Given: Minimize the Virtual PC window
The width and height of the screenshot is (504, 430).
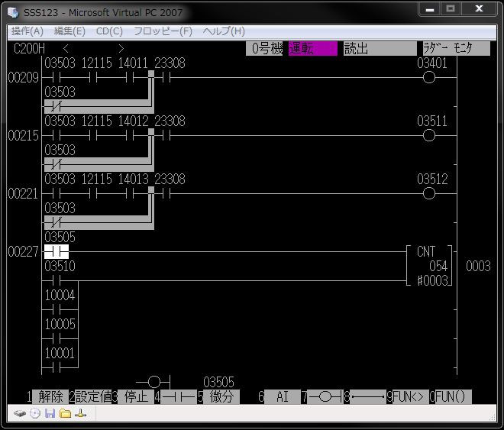Looking at the screenshot, I should 430,9.
